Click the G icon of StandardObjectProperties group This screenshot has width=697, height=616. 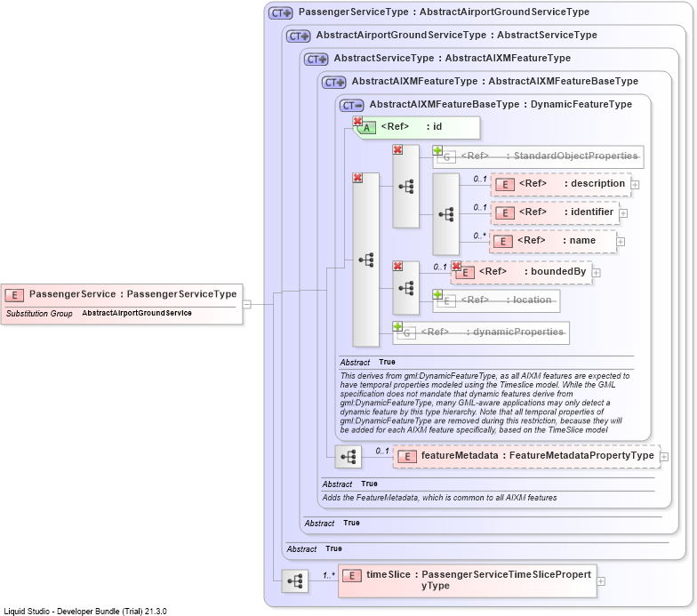[446, 156]
